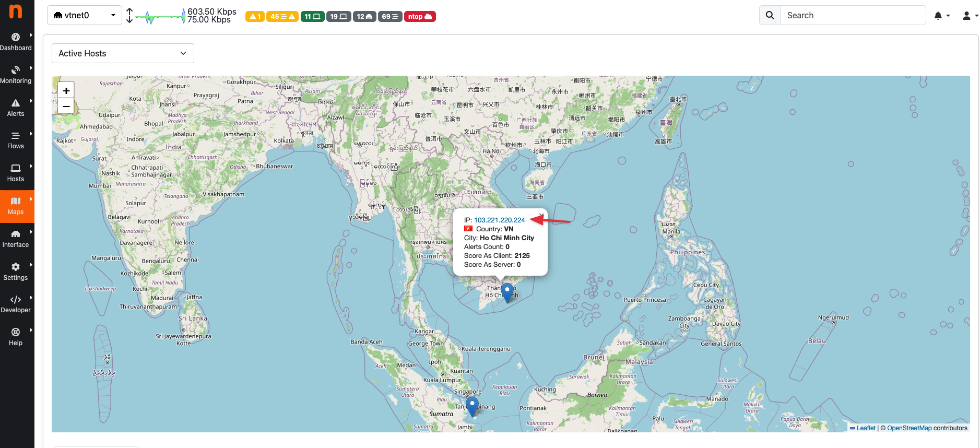Image resolution: width=980 pixels, height=448 pixels.
Task: Go to the Alerts sidebar section
Action: [x=16, y=108]
